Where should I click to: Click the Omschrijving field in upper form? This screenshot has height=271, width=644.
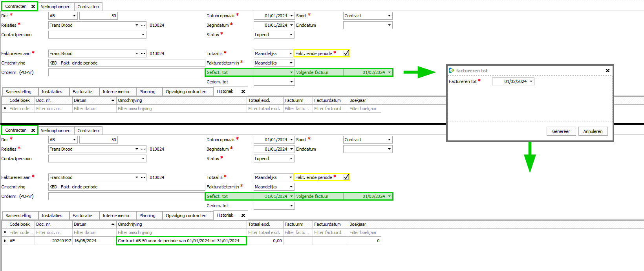[x=126, y=63]
